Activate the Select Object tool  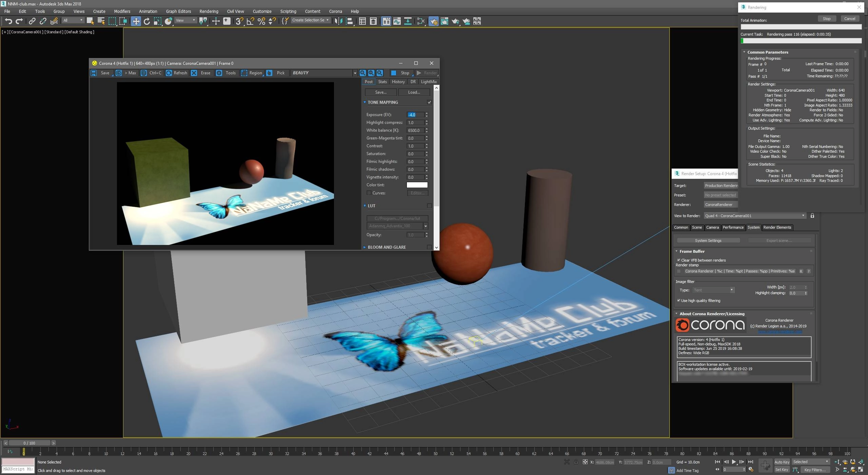(x=90, y=21)
